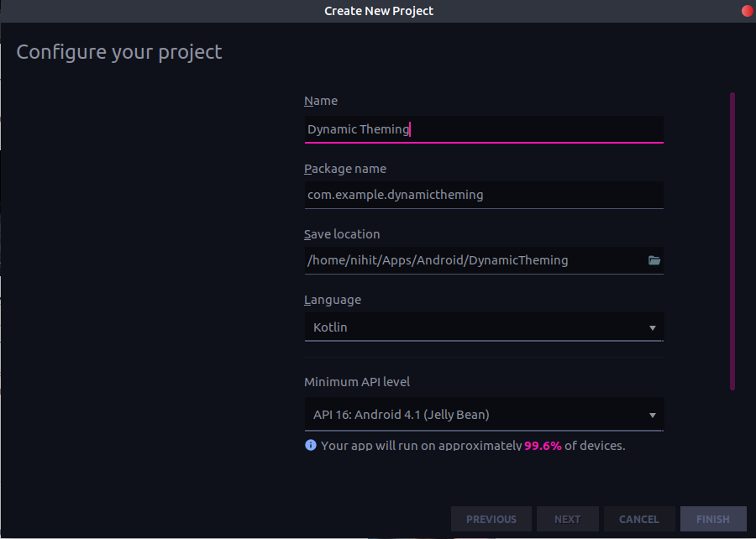Click the Minimum API level label
Image resolution: width=756 pixels, height=539 pixels.
tap(357, 381)
